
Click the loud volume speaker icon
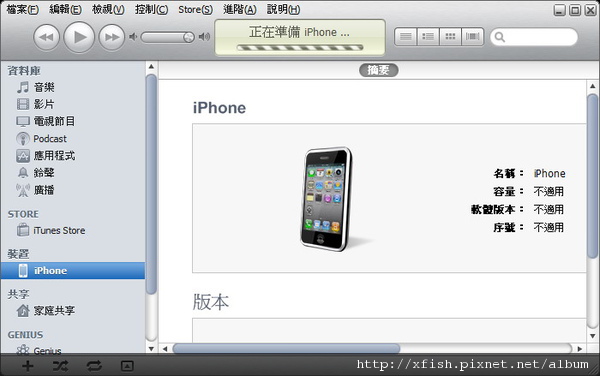tap(204, 37)
